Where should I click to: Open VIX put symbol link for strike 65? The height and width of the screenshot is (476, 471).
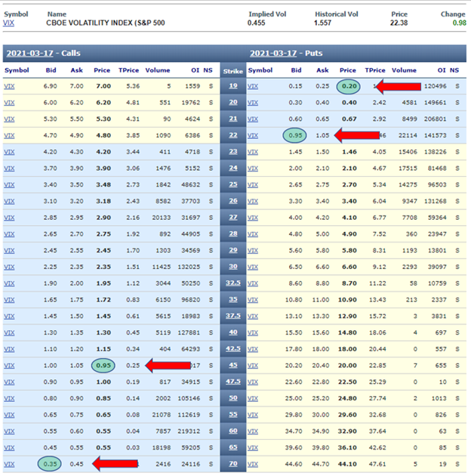[x=253, y=447]
